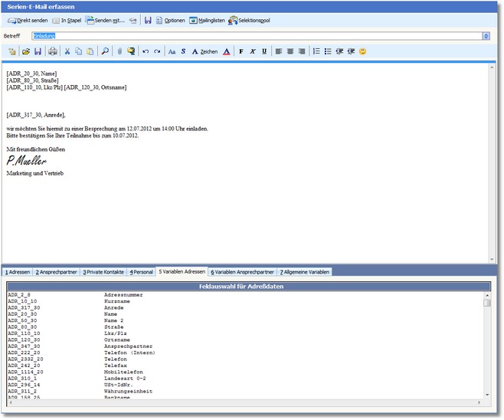
Task: Switch to the 7 Allgemeine Variablen tab
Action: pyautogui.click(x=305, y=272)
